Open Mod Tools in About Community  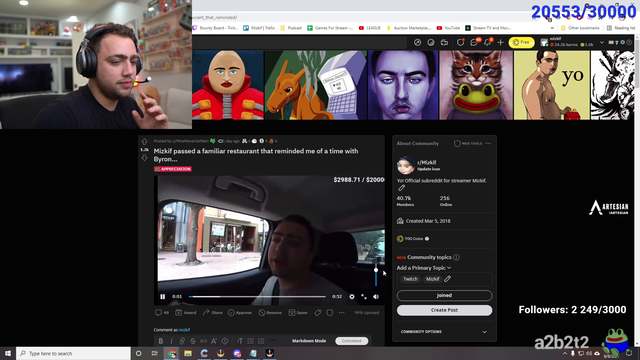click(468, 144)
